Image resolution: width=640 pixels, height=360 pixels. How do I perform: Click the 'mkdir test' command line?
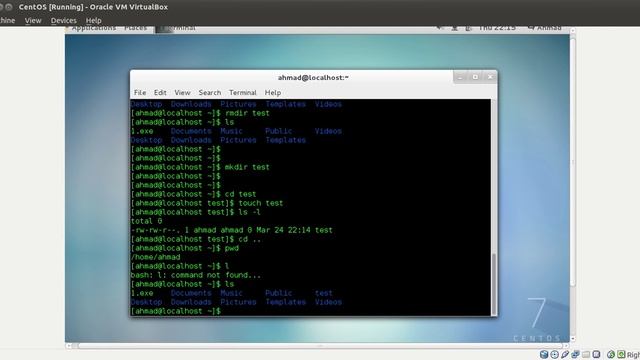click(x=200, y=167)
